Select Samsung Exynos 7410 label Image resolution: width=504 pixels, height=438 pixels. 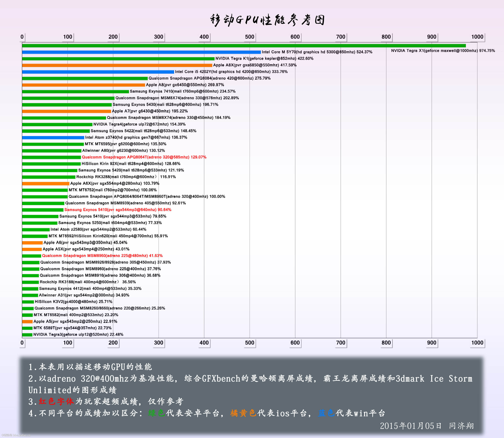[x=183, y=91]
